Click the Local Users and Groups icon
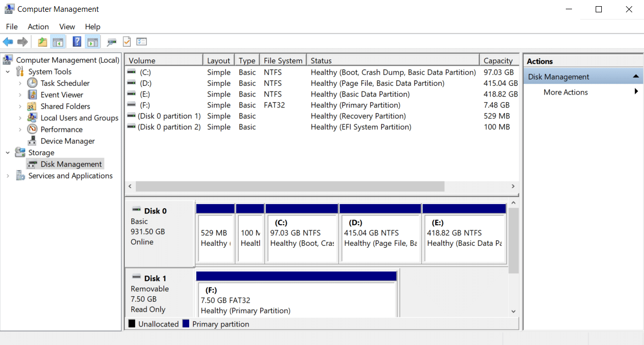Image resolution: width=644 pixels, height=345 pixels. [x=32, y=118]
